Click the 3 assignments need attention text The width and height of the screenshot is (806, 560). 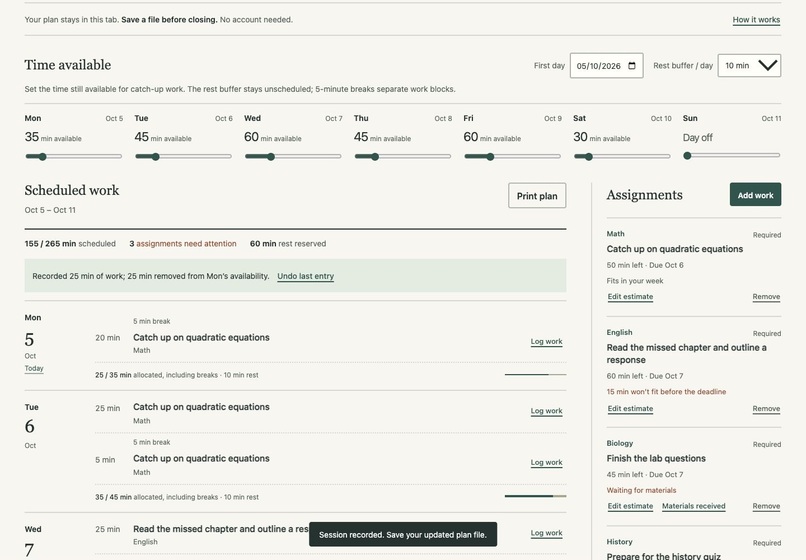(x=183, y=244)
